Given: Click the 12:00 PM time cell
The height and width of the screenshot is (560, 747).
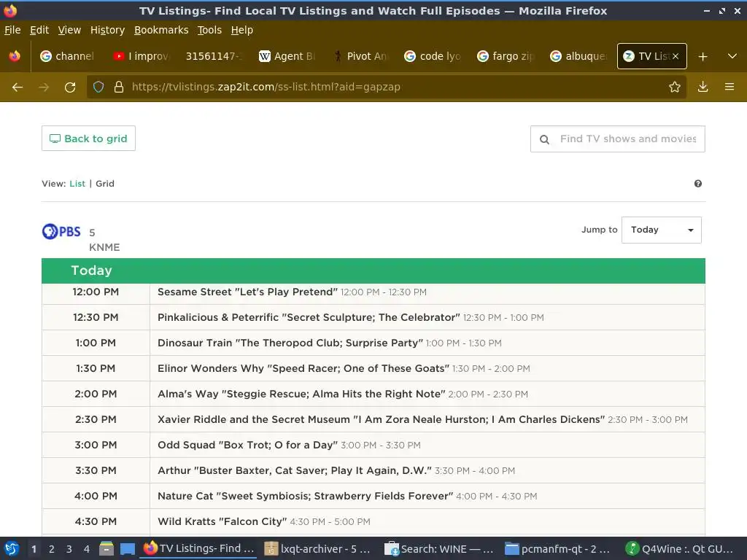Looking at the screenshot, I should point(96,292).
